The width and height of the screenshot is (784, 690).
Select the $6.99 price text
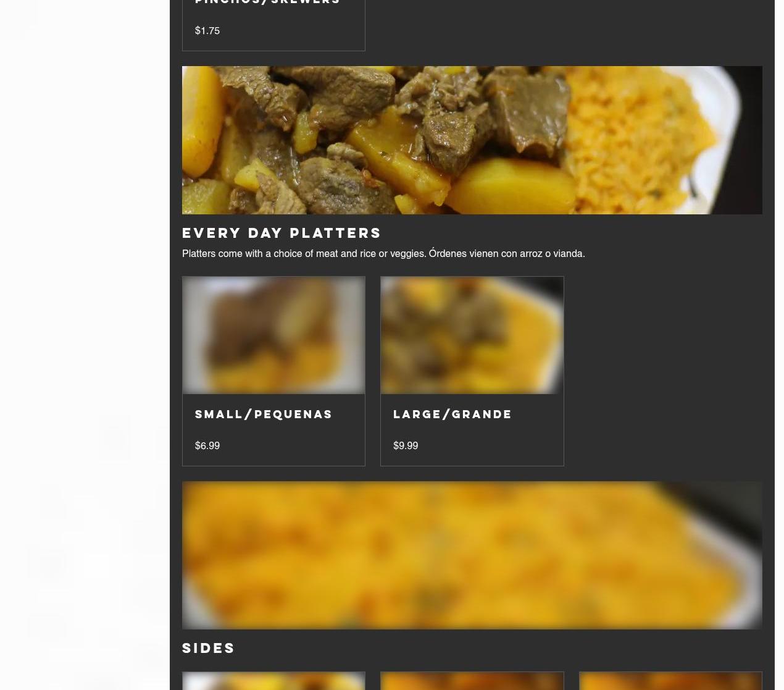(207, 445)
